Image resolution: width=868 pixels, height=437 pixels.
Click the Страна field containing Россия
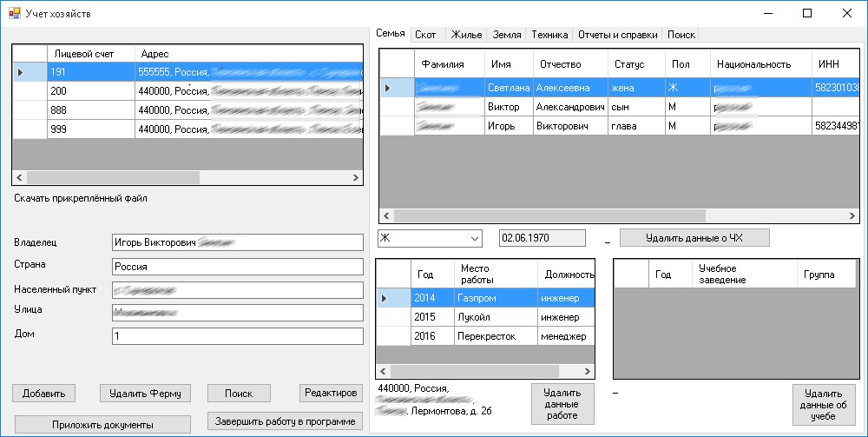point(238,267)
